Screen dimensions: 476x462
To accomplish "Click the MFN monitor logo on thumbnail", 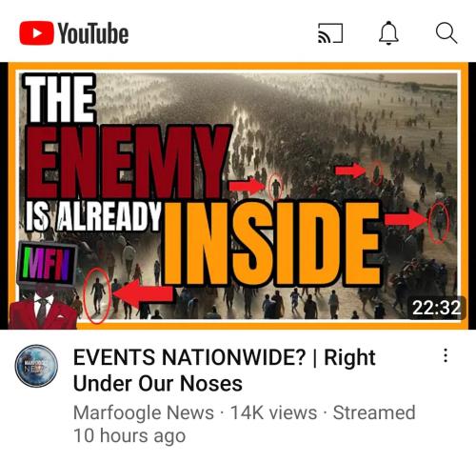I will [x=48, y=264].
